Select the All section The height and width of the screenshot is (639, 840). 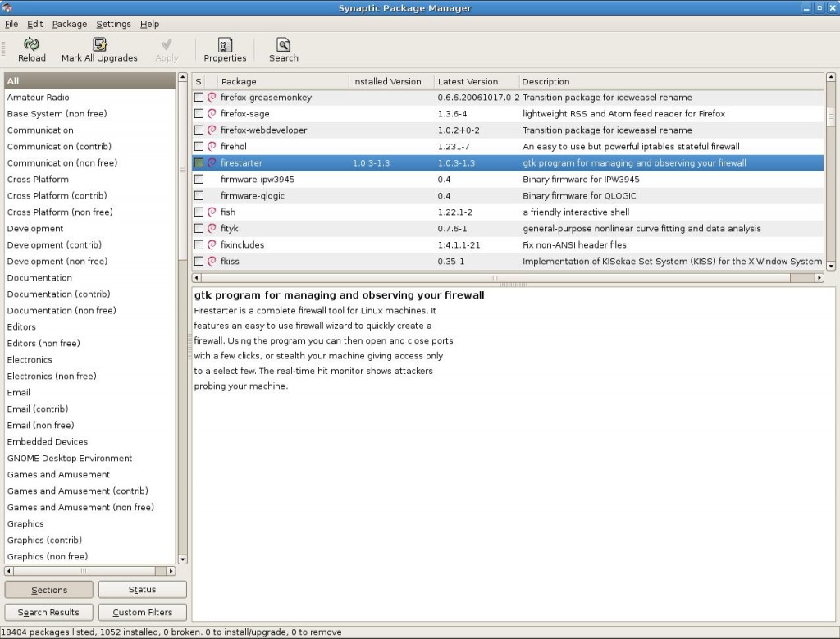coord(90,81)
